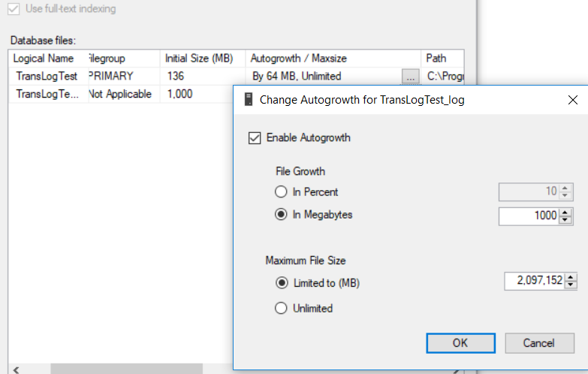Choose Limited to (MB) maximum size

[x=282, y=283]
